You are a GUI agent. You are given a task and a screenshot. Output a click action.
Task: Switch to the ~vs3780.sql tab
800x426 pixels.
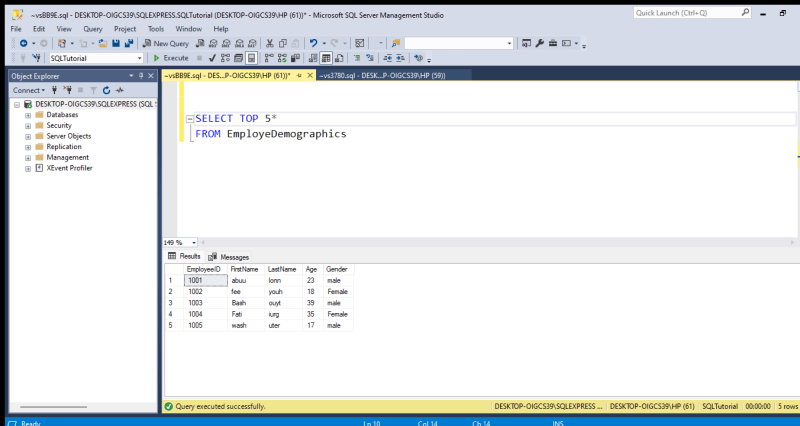coord(383,76)
